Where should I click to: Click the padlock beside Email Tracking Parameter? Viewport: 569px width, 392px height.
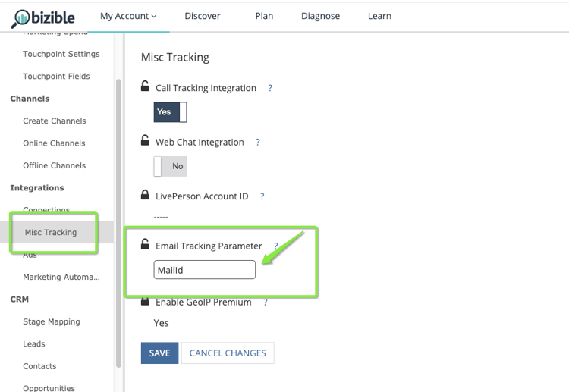click(x=146, y=244)
